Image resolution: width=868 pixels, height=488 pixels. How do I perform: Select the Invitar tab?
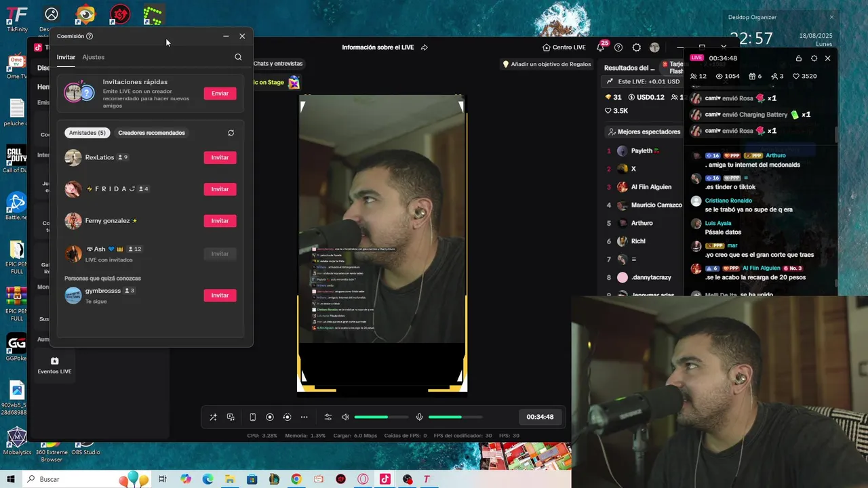click(66, 57)
